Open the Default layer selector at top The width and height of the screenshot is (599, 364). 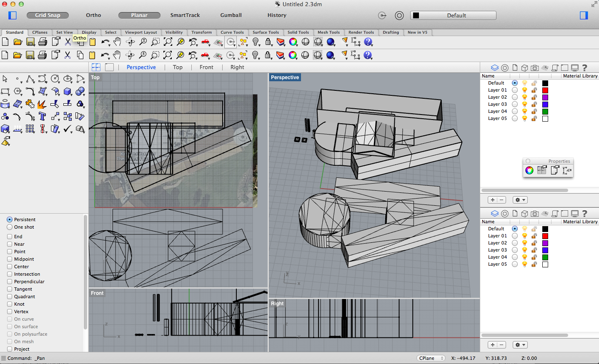pyautogui.click(x=453, y=15)
